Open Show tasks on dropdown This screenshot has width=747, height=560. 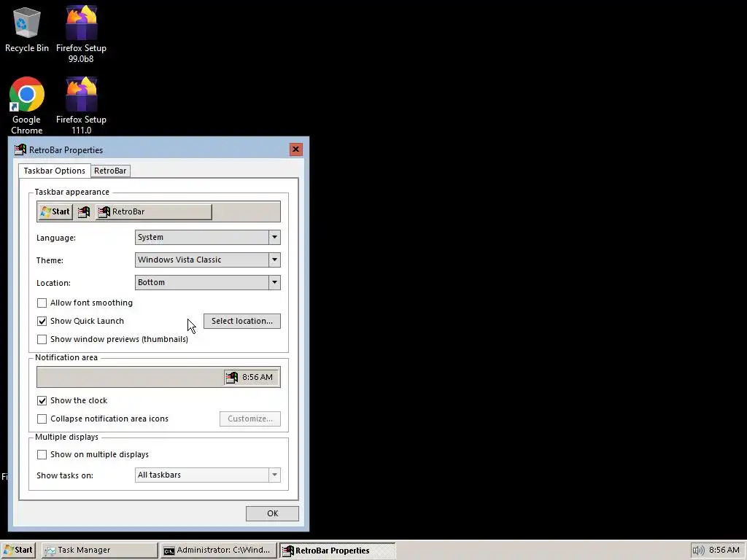208,475
